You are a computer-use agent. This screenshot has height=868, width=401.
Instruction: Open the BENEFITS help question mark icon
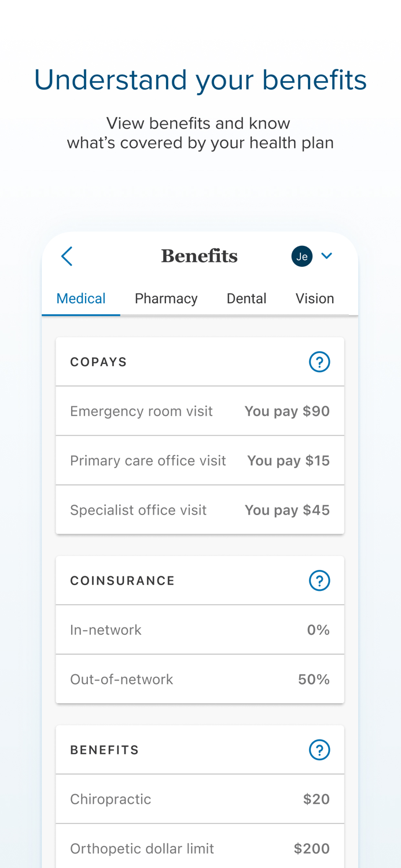pyautogui.click(x=319, y=749)
